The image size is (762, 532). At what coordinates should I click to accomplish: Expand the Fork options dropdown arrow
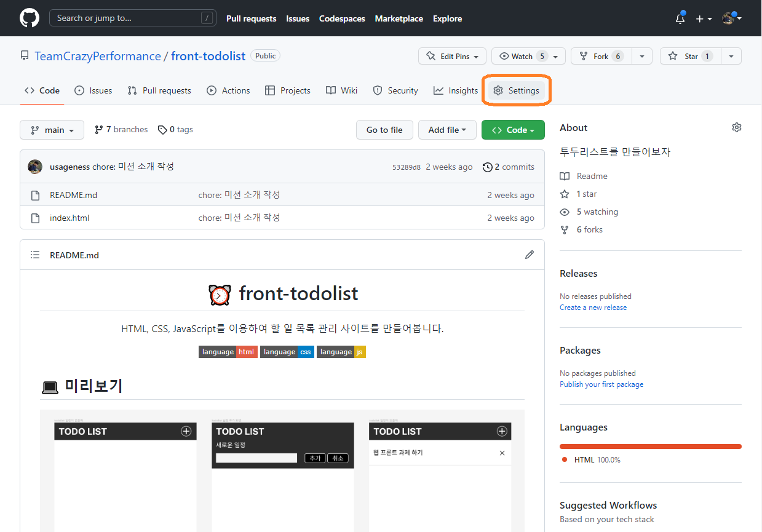(641, 56)
